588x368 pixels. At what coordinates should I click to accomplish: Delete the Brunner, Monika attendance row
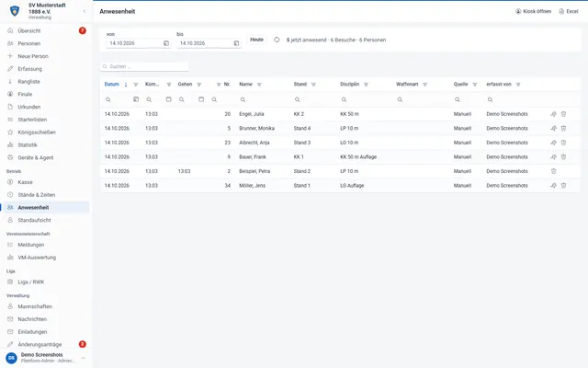point(563,129)
